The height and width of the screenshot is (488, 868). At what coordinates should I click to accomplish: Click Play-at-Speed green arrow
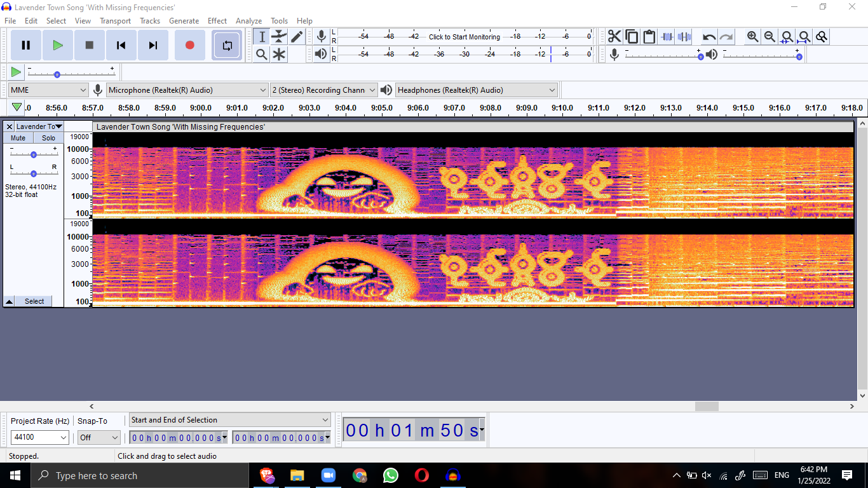[x=16, y=72]
